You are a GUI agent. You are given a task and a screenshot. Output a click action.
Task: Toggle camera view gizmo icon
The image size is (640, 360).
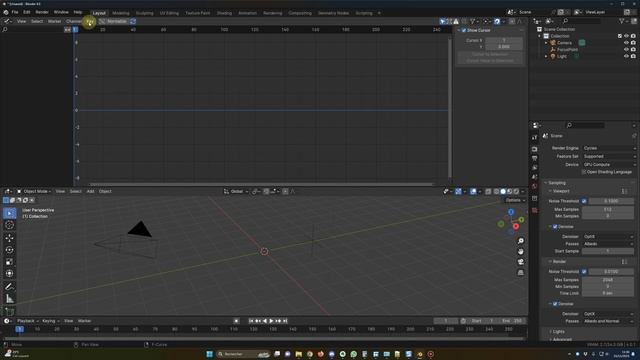pos(521,262)
